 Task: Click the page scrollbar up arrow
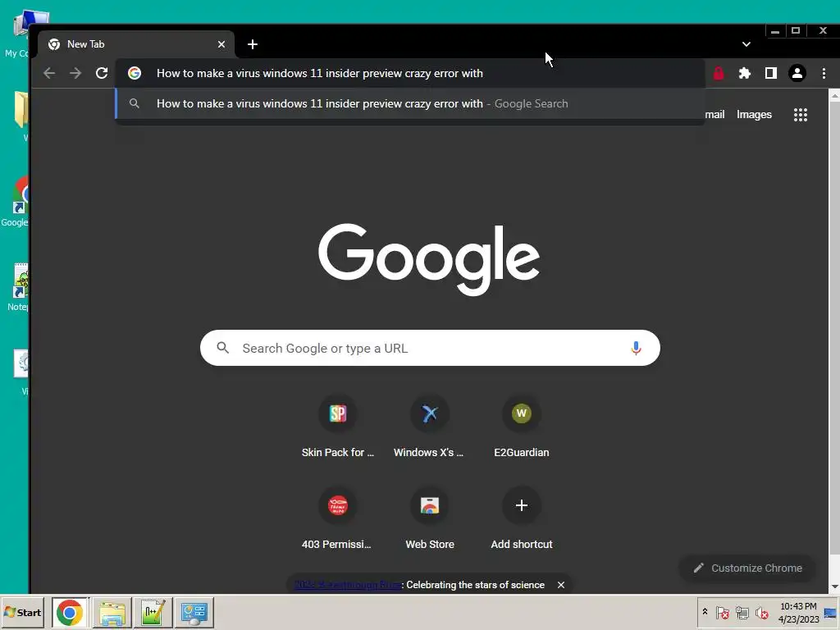pos(834,95)
